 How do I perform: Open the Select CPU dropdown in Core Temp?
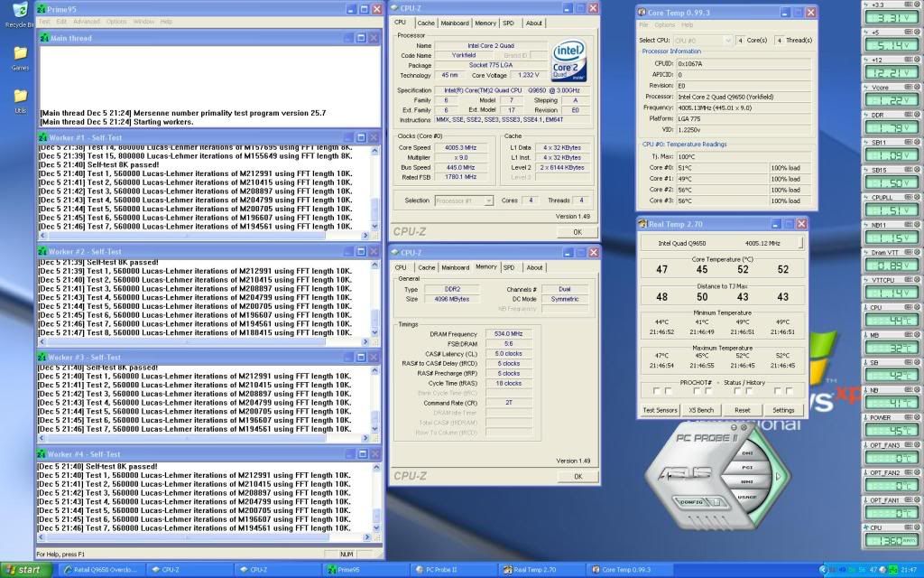point(702,40)
